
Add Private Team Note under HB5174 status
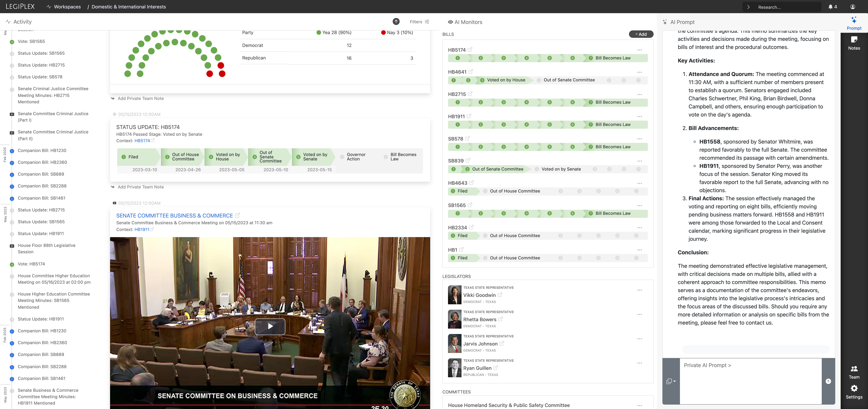click(140, 187)
